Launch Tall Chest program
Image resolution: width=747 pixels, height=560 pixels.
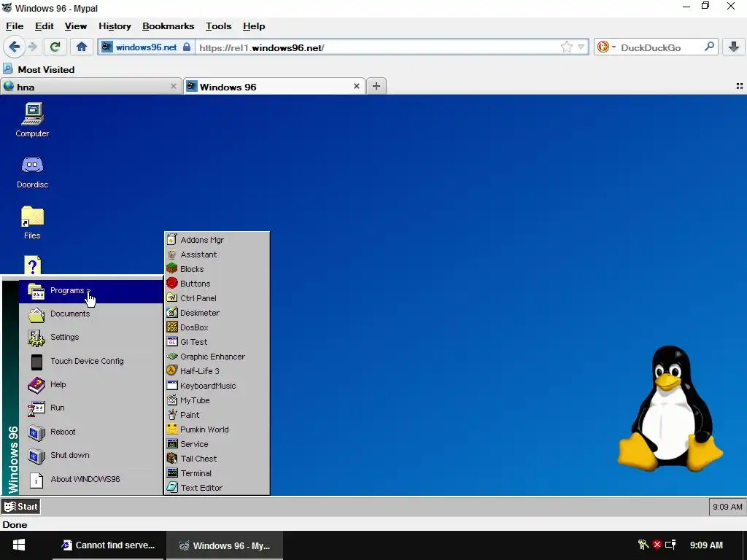pyautogui.click(x=217, y=459)
